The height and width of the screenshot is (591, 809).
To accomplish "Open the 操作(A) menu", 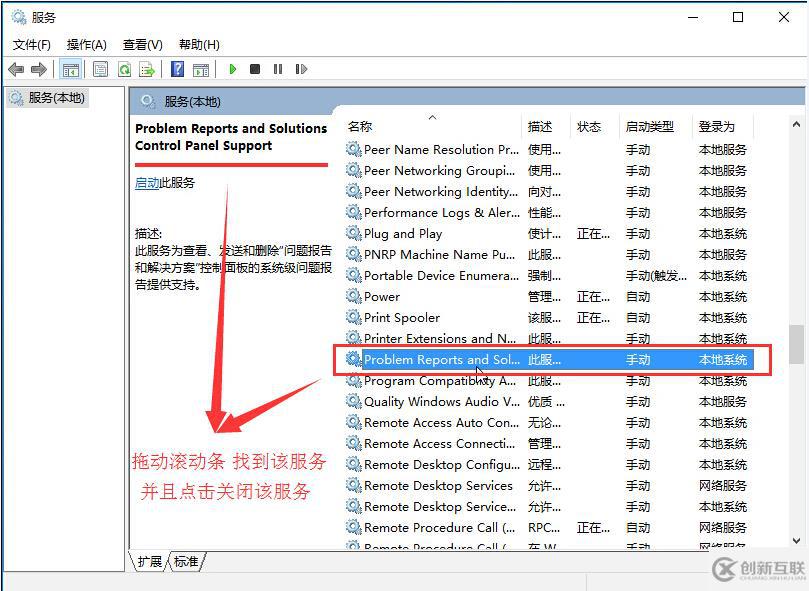I will click(x=87, y=45).
